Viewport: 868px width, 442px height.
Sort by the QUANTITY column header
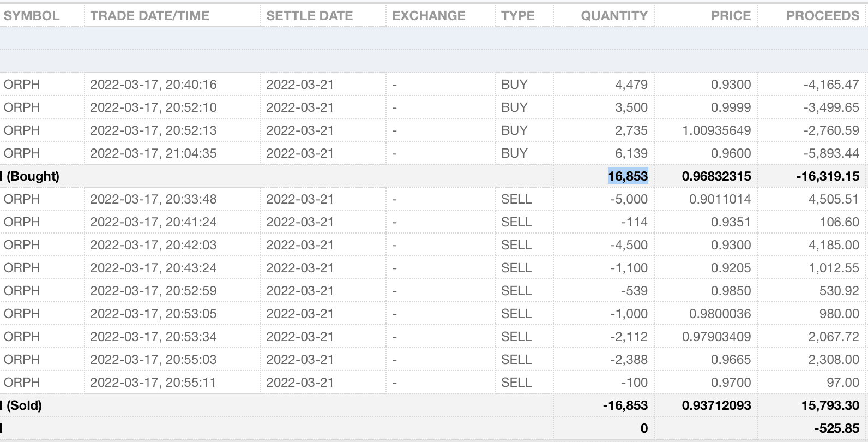click(x=614, y=16)
